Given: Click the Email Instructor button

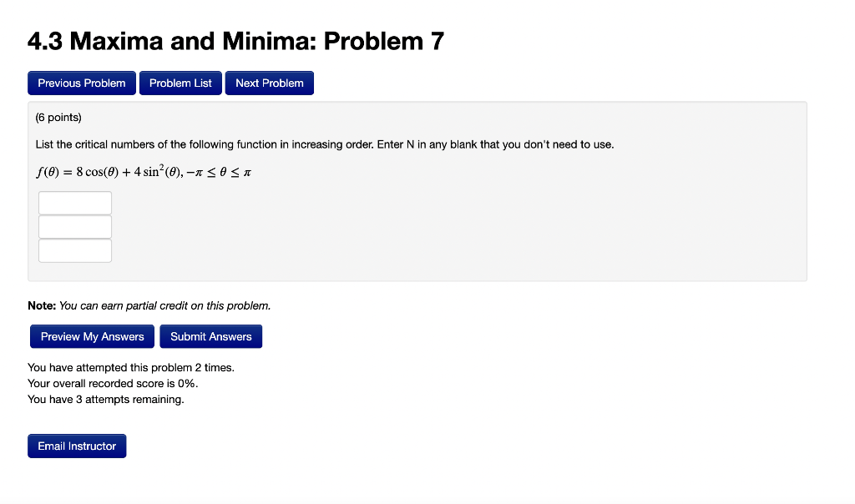Looking at the screenshot, I should pyautogui.click(x=77, y=446).
